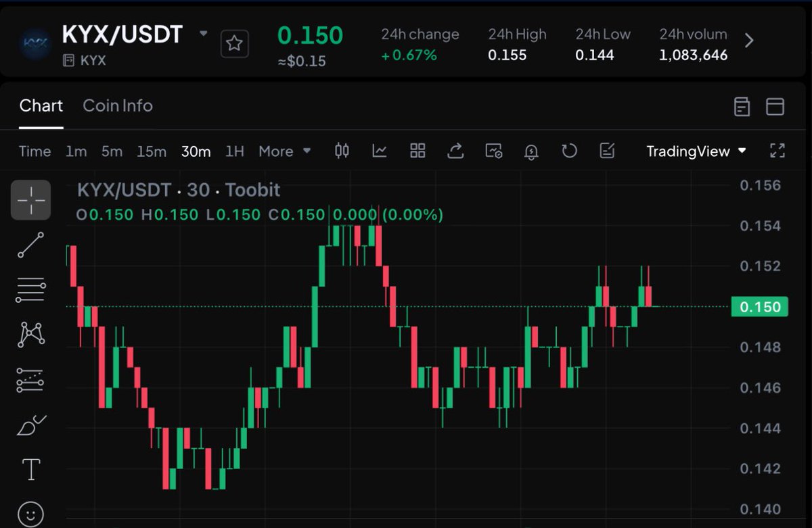Click the 0.140 price axis label
This screenshot has width=812, height=528.
pos(760,509)
